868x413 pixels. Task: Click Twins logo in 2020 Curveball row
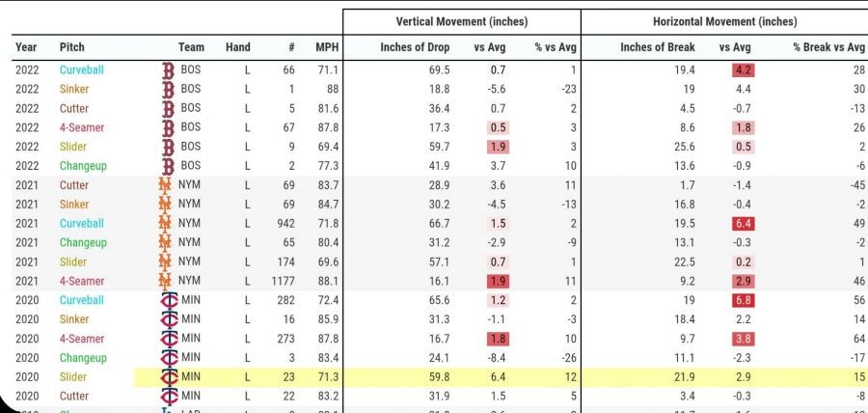pyautogui.click(x=168, y=300)
